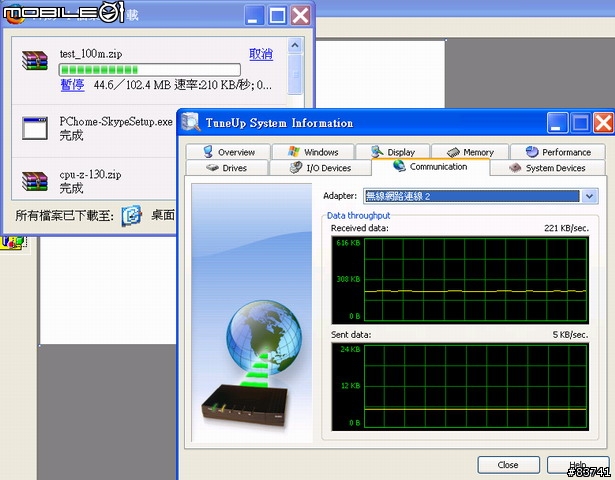Viewport: 615px width, 480px height.
Task: Click the memory chip icon on Memory tab
Action: coord(453,152)
